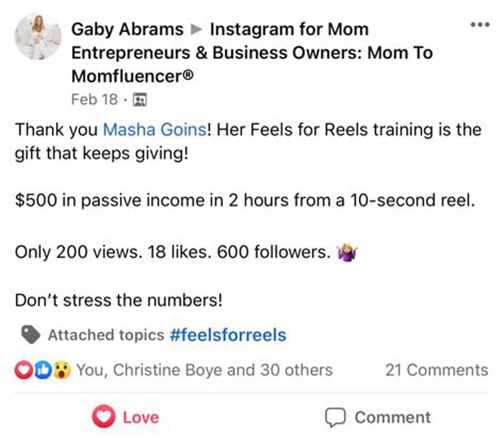Image resolution: width=504 pixels, height=438 pixels.
Task: Open the post options three-dot menu
Action: point(480,25)
